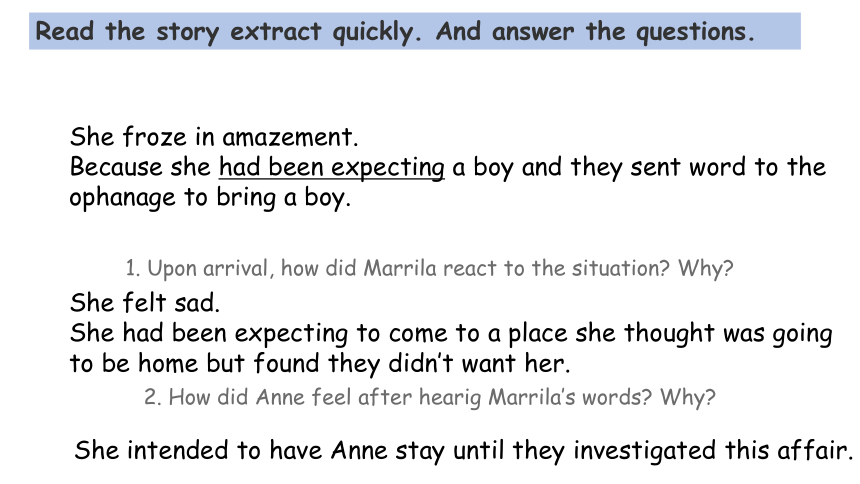This screenshot has height=484, width=860.
Task: Click the word "Read" in the heading
Action: point(65,31)
